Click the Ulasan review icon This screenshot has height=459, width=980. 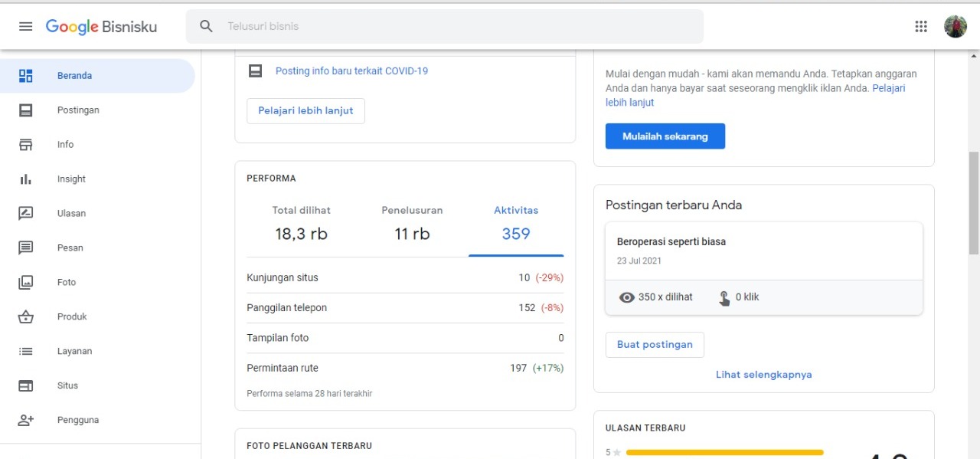click(x=26, y=214)
